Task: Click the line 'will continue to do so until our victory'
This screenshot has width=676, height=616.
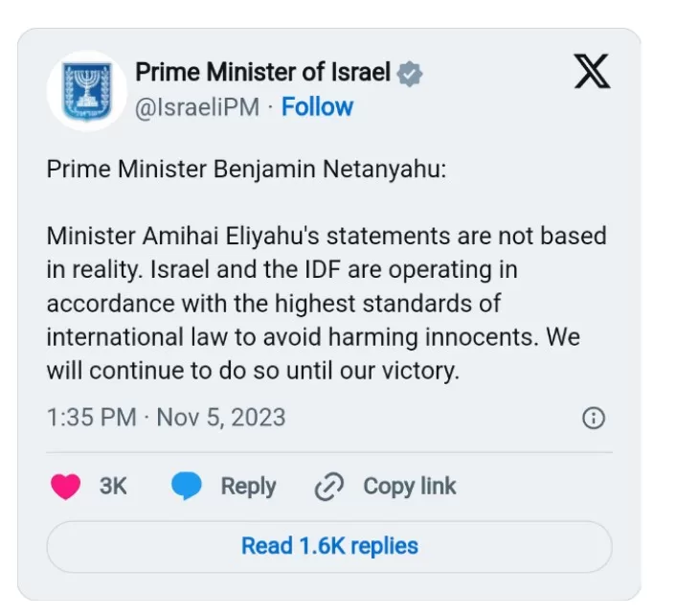Action: [253, 371]
